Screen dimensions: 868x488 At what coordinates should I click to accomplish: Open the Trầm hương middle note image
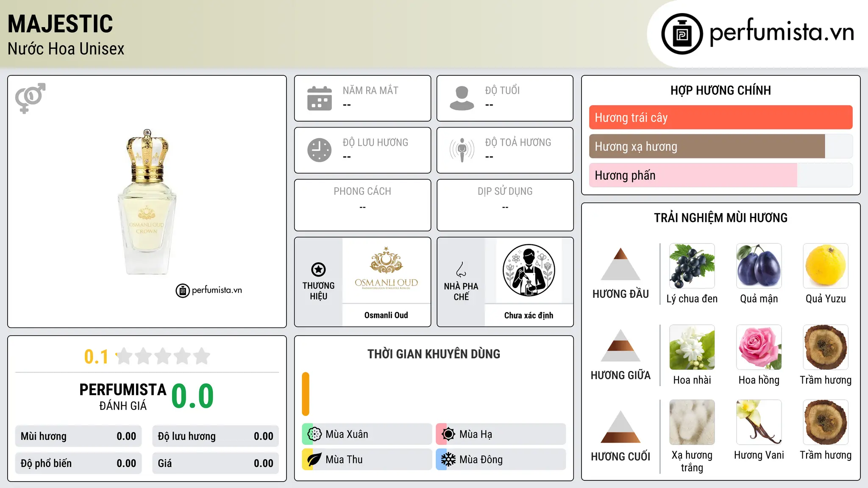[x=826, y=347]
